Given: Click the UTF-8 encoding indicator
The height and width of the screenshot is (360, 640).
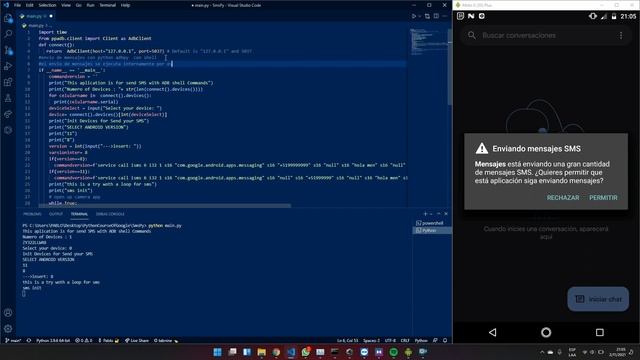Looking at the screenshot, I should [390, 340].
